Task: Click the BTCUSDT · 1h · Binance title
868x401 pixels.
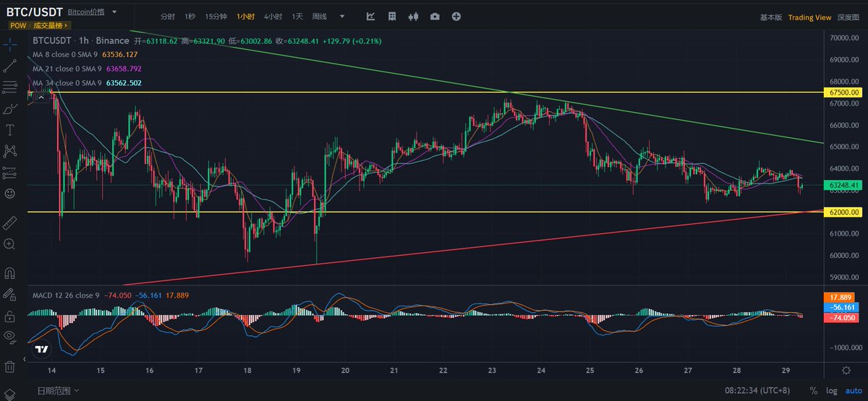Action: pyautogui.click(x=81, y=40)
